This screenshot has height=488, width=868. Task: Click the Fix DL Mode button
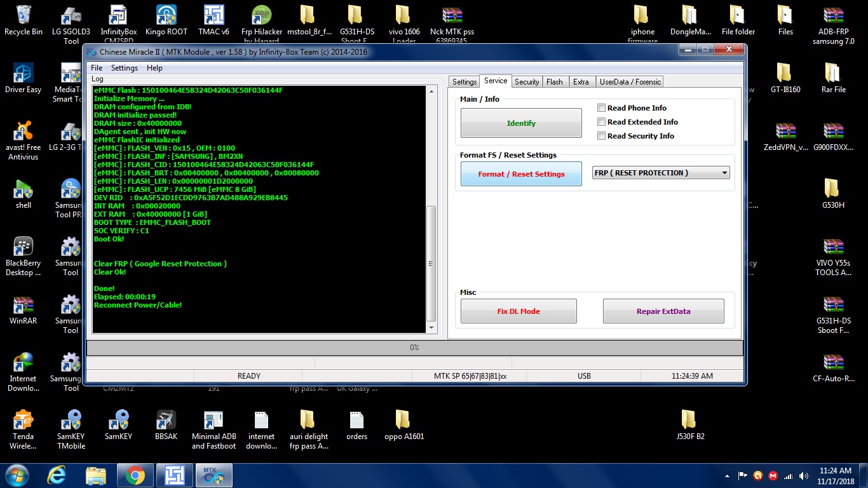tap(519, 311)
